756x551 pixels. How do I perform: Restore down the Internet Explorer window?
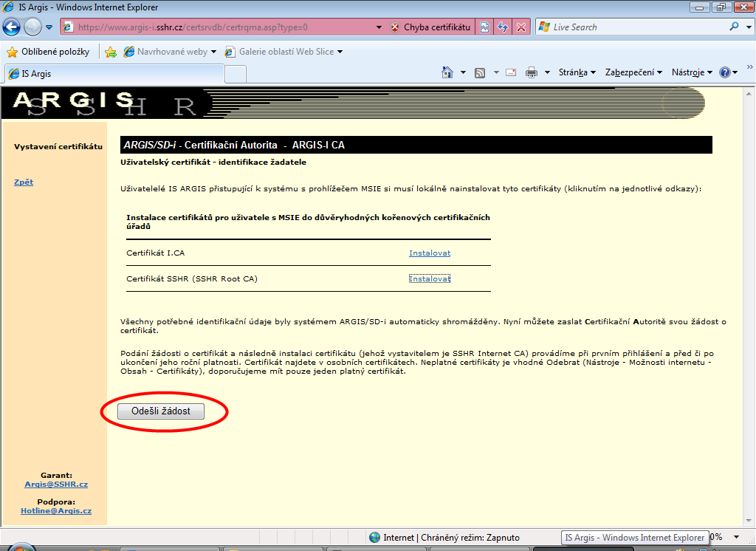pos(721,7)
